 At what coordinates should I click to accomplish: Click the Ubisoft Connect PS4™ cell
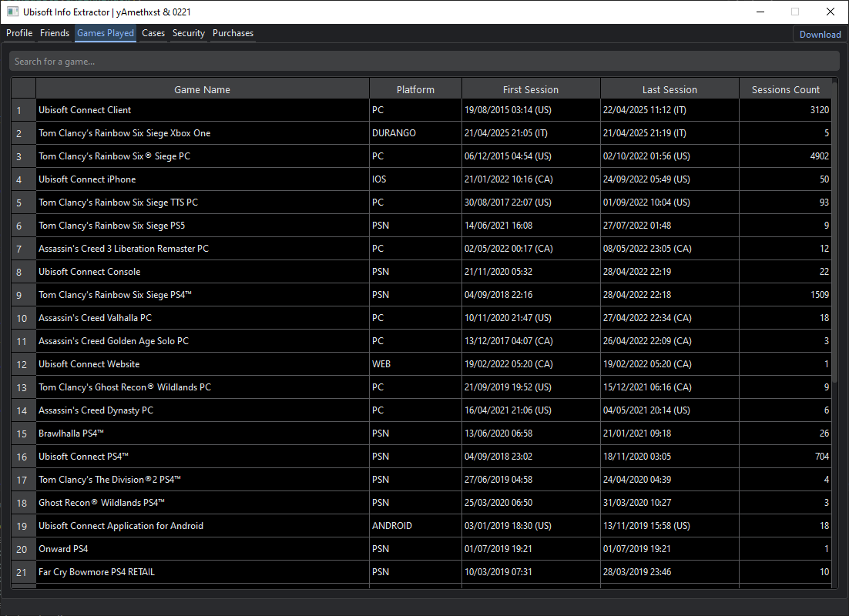pyautogui.click(x=203, y=457)
